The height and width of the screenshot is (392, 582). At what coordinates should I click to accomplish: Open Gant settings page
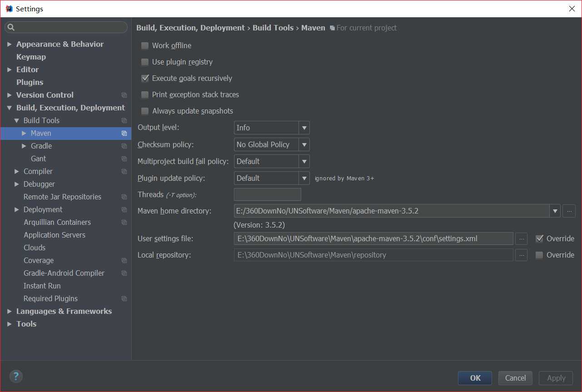point(38,159)
